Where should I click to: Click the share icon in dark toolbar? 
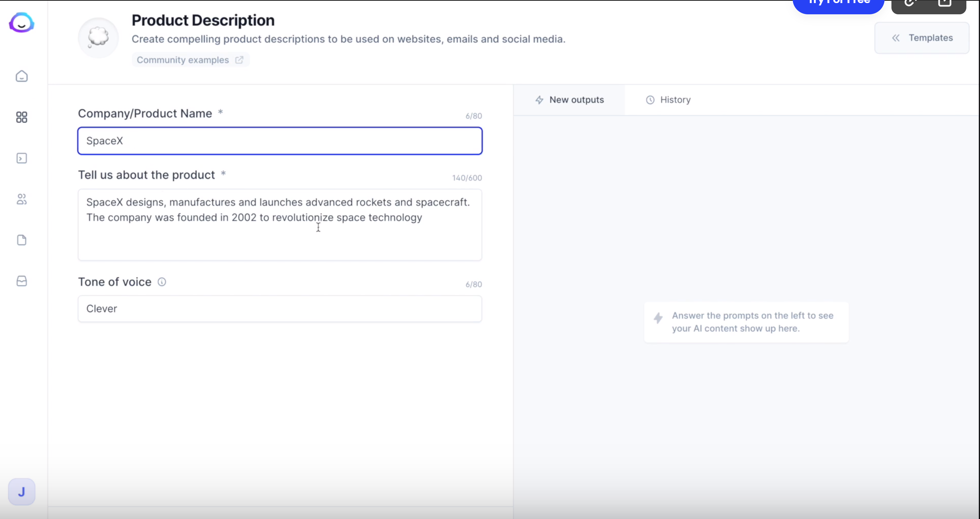point(945,3)
